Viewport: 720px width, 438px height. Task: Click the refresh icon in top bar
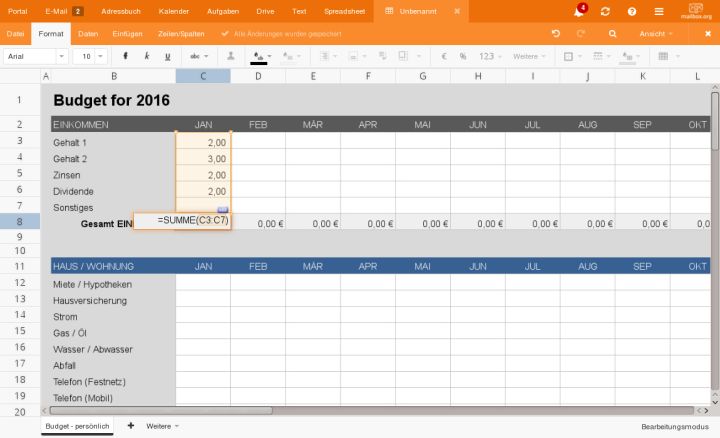coord(605,11)
